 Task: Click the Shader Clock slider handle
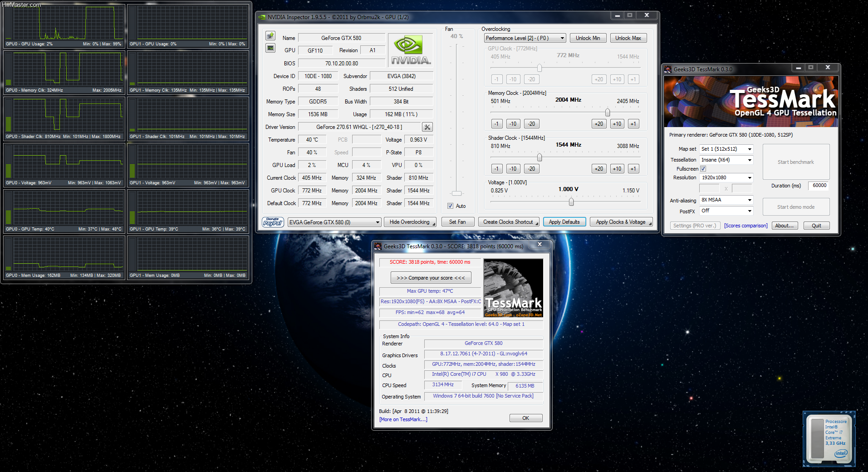pyautogui.click(x=539, y=157)
